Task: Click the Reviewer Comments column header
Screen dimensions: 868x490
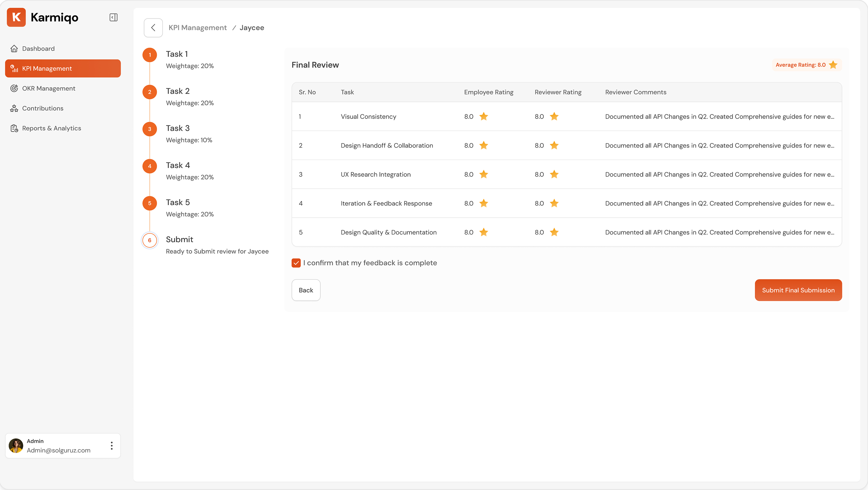Action: click(x=636, y=92)
